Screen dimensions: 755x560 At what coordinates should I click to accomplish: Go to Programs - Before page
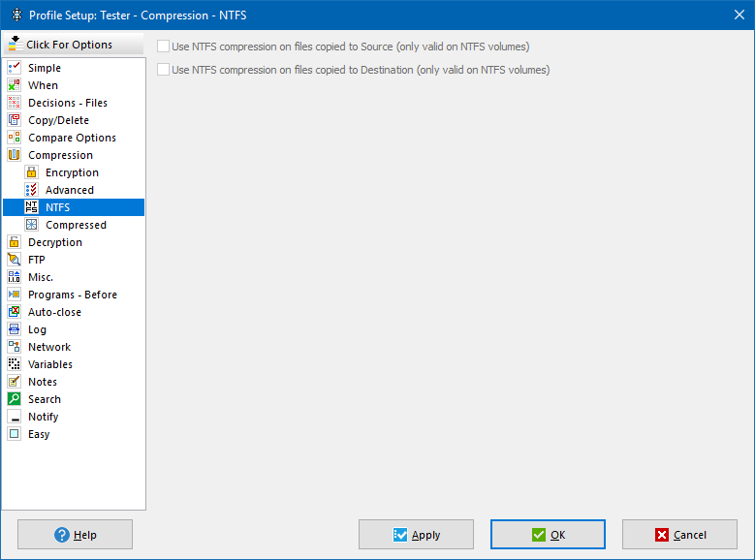point(72,295)
